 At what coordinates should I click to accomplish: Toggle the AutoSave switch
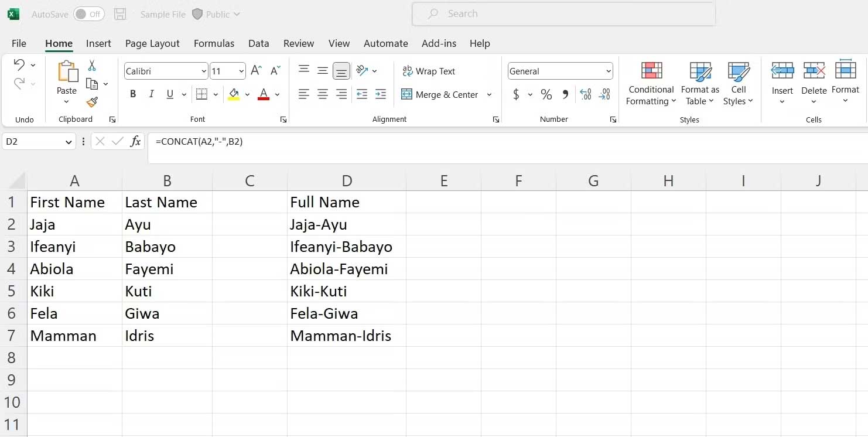point(88,14)
